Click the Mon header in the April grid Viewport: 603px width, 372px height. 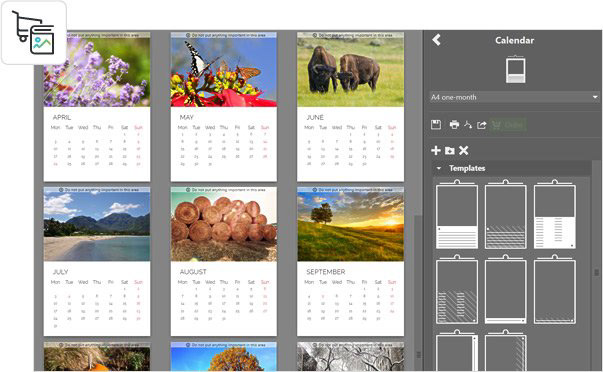pos(55,127)
